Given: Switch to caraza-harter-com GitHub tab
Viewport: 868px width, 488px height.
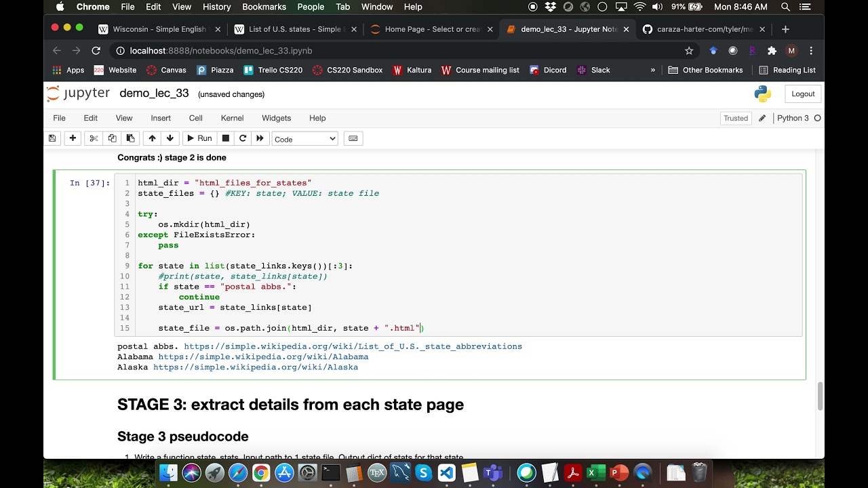Looking at the screenshot, I should point(705,29).
